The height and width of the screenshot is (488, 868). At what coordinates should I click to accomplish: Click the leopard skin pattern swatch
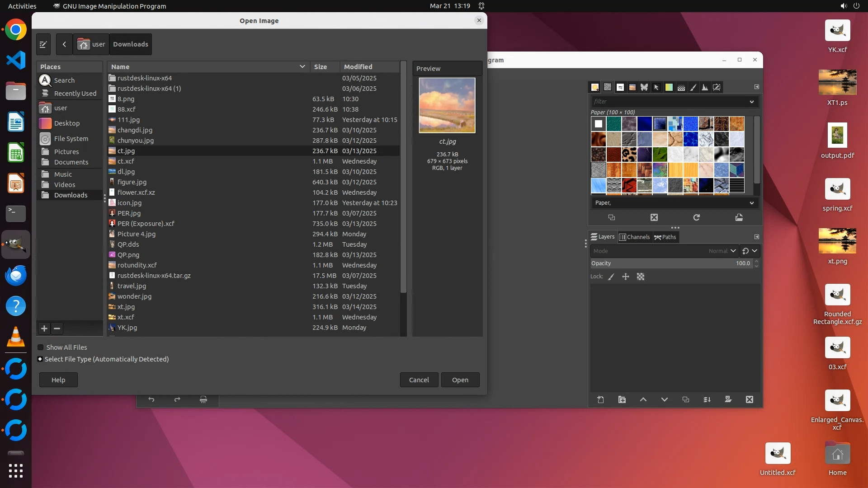point(629,155)
